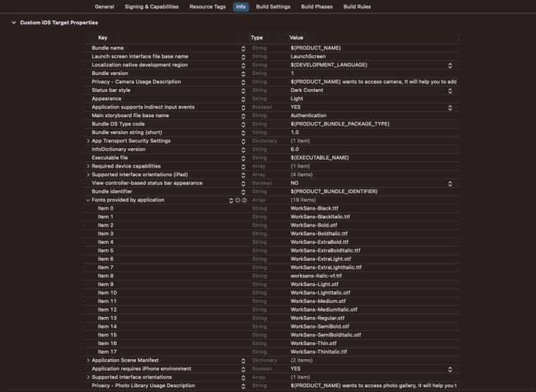Open the General tab
This screenshot has height=392, width=536.
coord(105,5)
